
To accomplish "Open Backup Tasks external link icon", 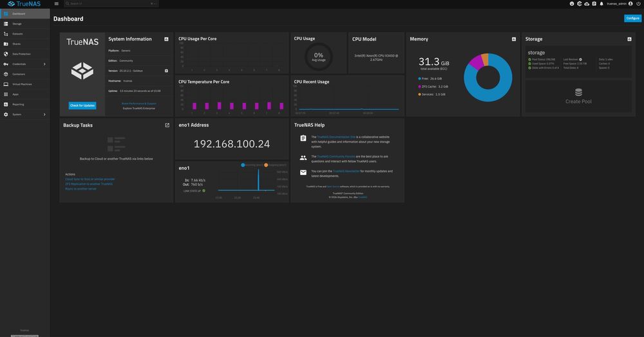I will 167,125.
